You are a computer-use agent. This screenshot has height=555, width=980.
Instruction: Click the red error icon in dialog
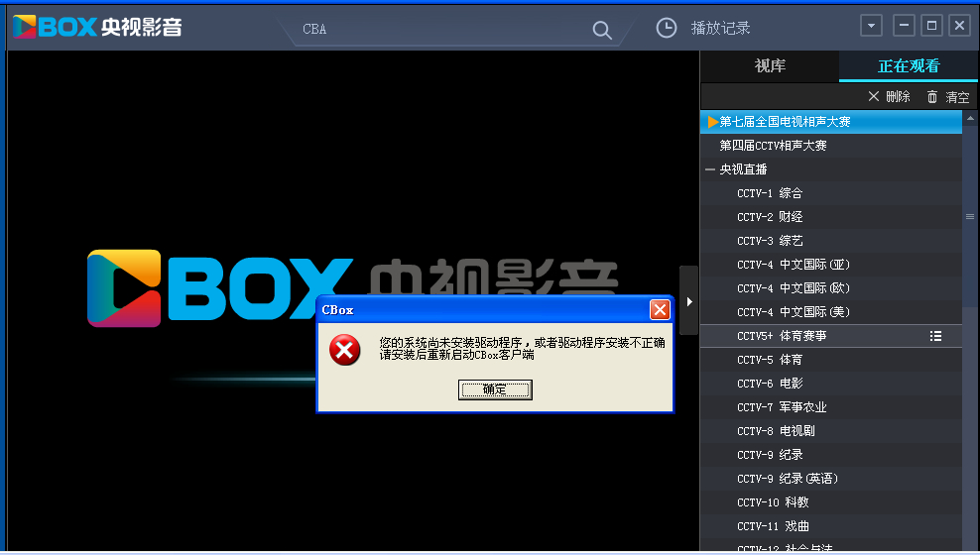pos(345,350)
